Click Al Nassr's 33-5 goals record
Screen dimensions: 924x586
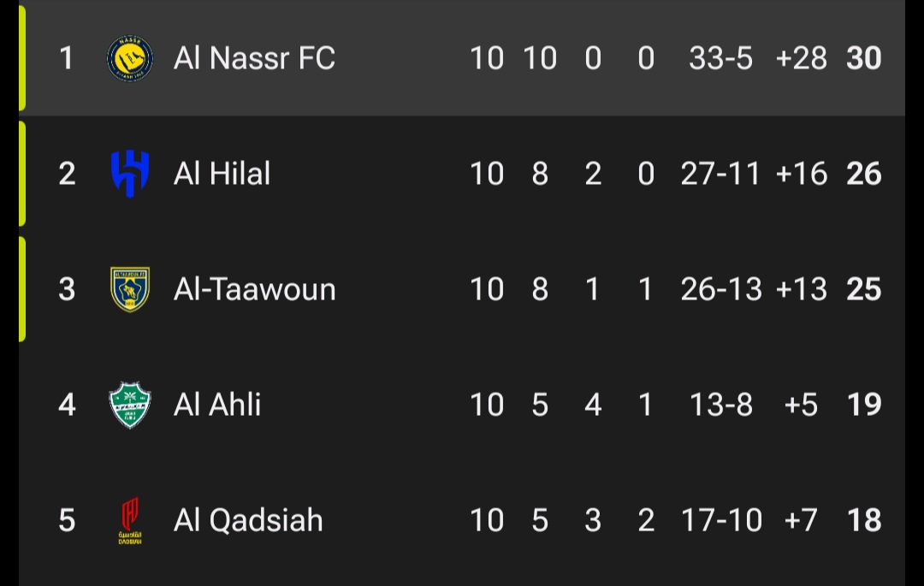pos(720,58)
